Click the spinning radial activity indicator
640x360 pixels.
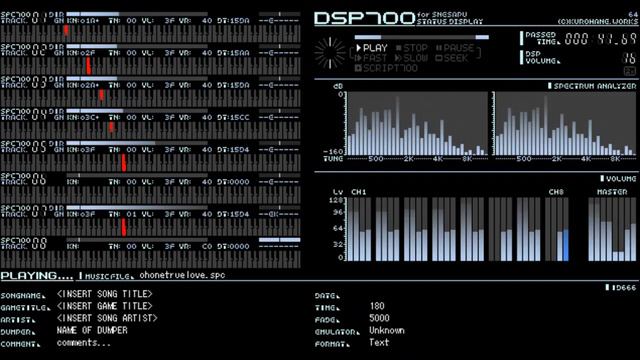click(330, 53)
